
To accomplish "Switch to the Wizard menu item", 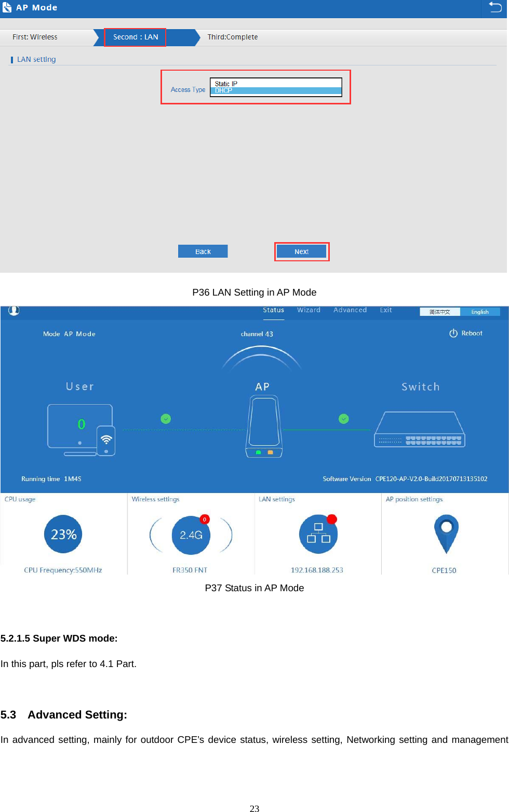I will [309, 310].
